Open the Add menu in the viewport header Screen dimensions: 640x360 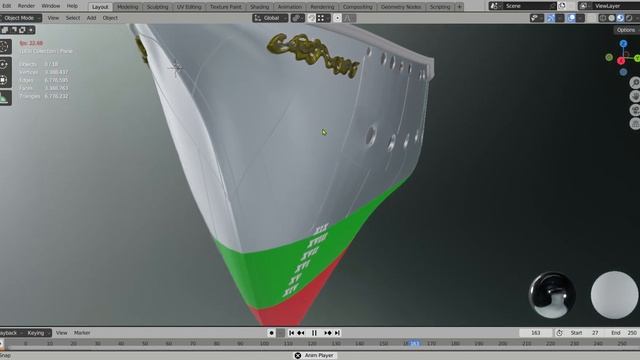pyautogui.click(x=91, y=18)
